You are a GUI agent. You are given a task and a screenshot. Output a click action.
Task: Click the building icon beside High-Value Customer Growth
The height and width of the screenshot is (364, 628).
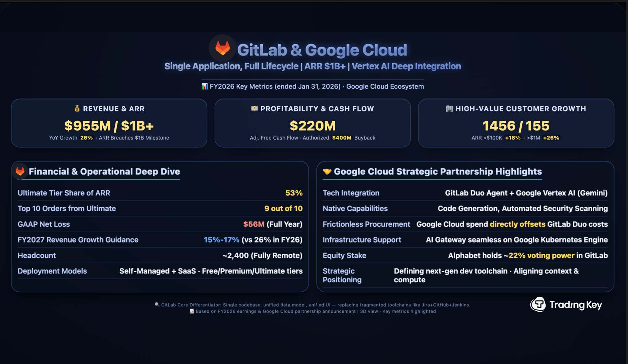pyautogui.click(x=449, y=109)
